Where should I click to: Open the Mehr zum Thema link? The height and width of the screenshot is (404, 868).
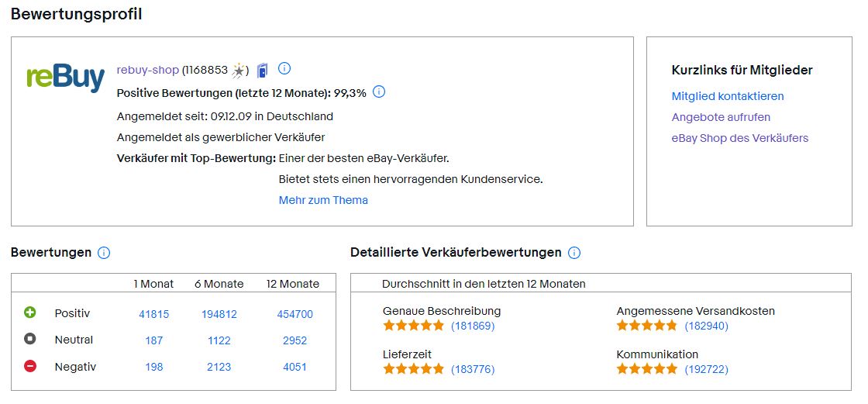323,200
